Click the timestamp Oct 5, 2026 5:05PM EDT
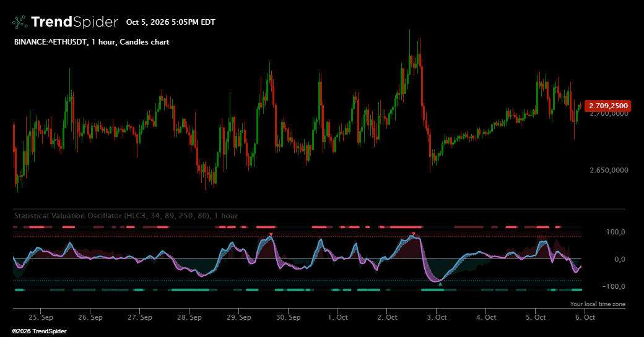The width and height of the screenshot is (644, 337). (x=170, y=22)
